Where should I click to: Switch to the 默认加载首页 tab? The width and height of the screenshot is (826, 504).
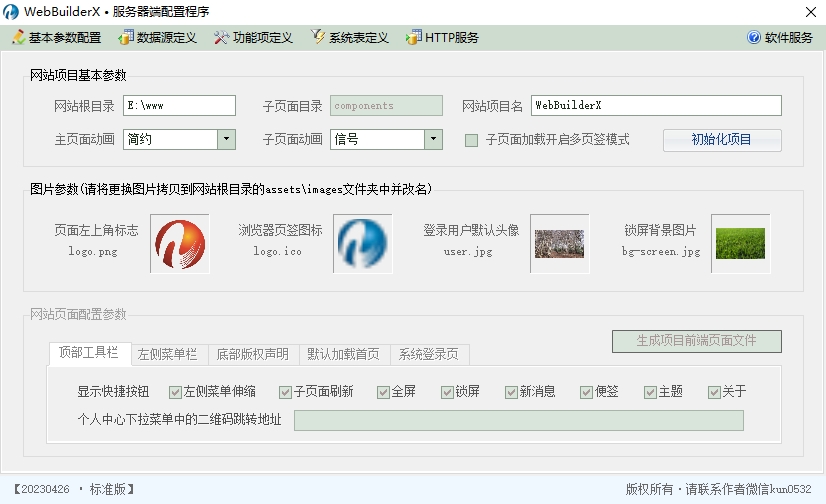coord(343,354)
